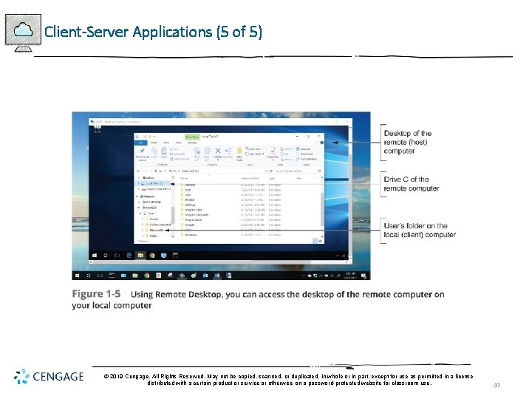Click the Paste icon in the ribbon
The image size is (532, 399).
(x=164, y=151)
